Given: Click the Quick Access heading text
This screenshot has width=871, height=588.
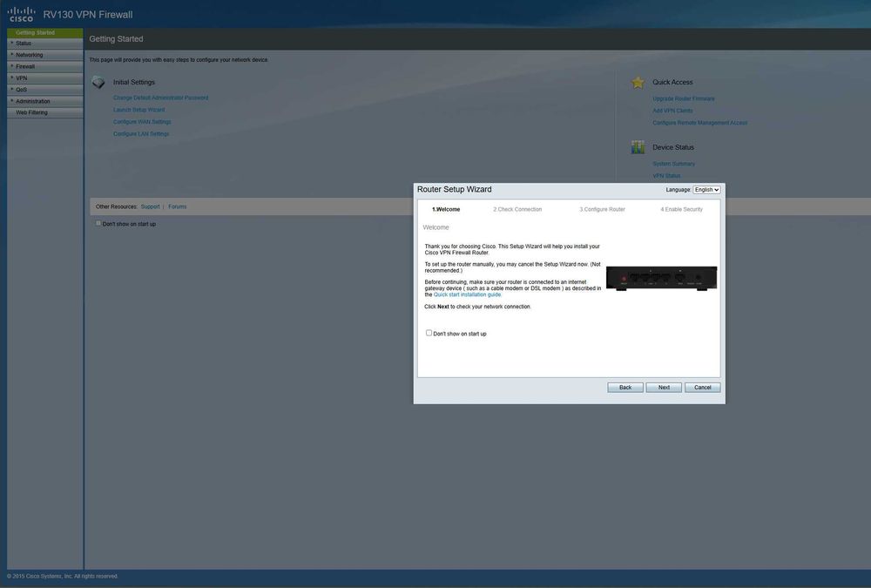Looking at the screenshot, I should pos(672,82).
